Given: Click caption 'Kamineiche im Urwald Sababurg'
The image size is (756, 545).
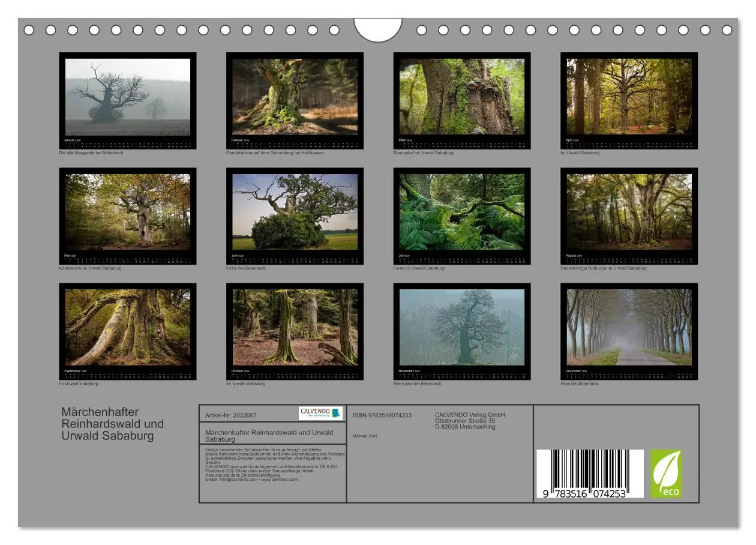Looking at the screenshot, I should pos(90,268).
